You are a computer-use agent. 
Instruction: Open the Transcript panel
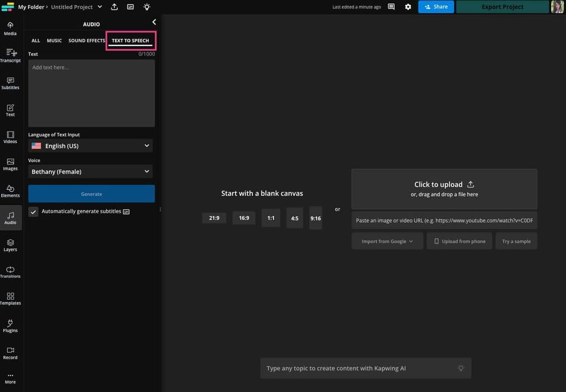click(10, 56)
